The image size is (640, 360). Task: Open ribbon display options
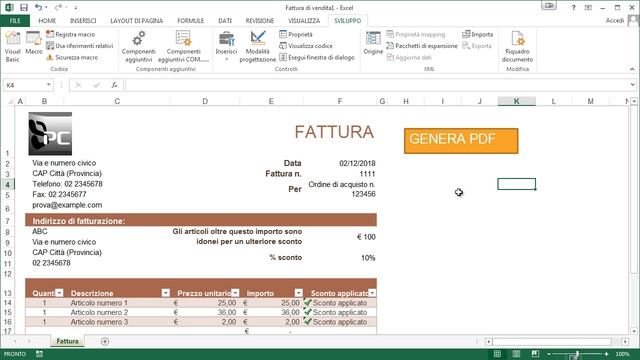(588, 7)
